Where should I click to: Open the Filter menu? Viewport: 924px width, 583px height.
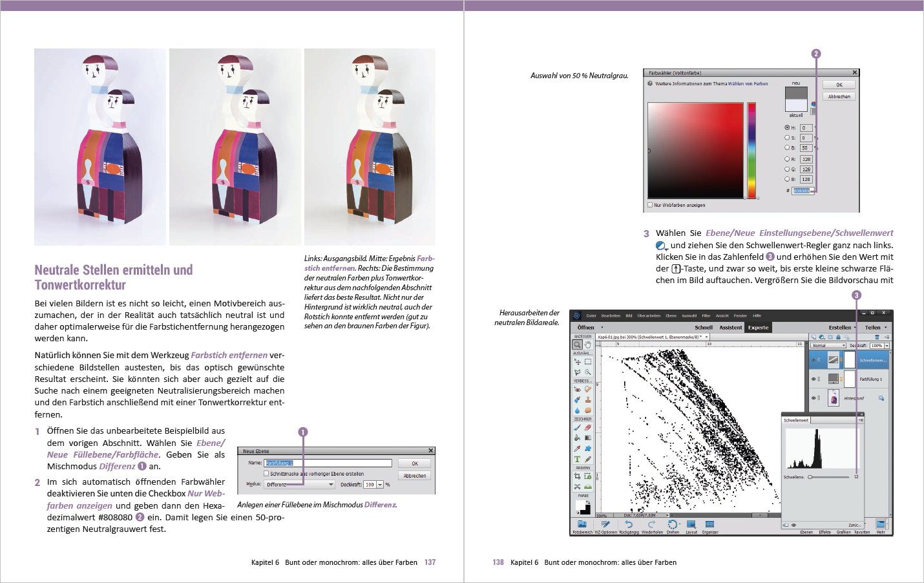click(x=706, y=315)
